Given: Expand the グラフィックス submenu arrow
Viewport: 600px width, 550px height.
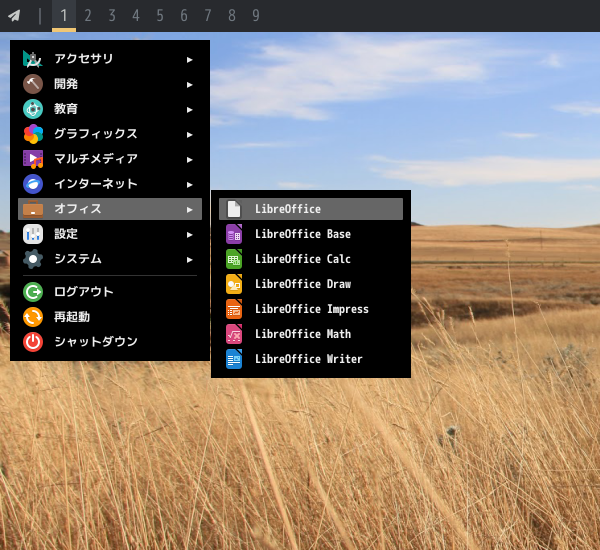Looking at the screenshot, I should (189, 135).
